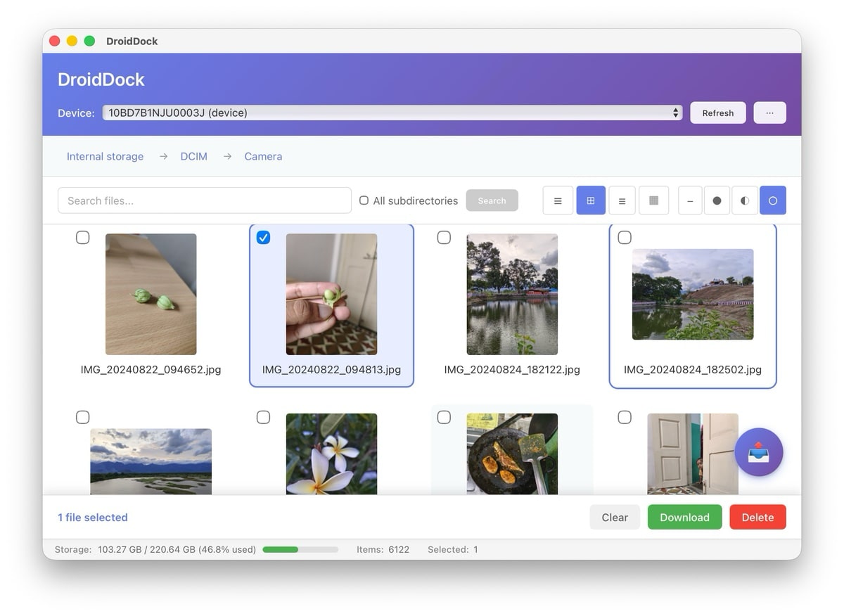Focus the Search files text field
The height and width of the screenshot is (616, 844).
pyautogui.click(x=204, y=200)
